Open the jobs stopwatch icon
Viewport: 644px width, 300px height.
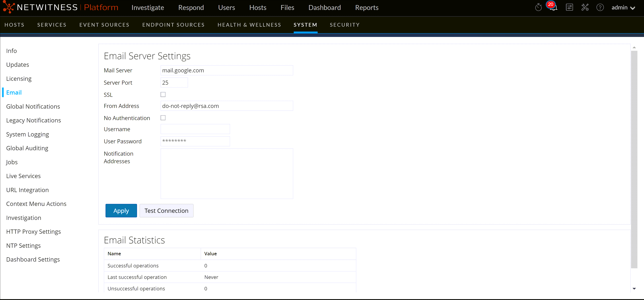[538, 8]
